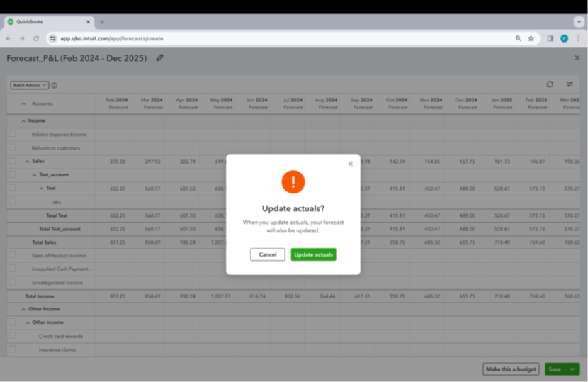The image size is (588, 382).
Task: Collapse the Income section chevron
Action: (23, 121)
